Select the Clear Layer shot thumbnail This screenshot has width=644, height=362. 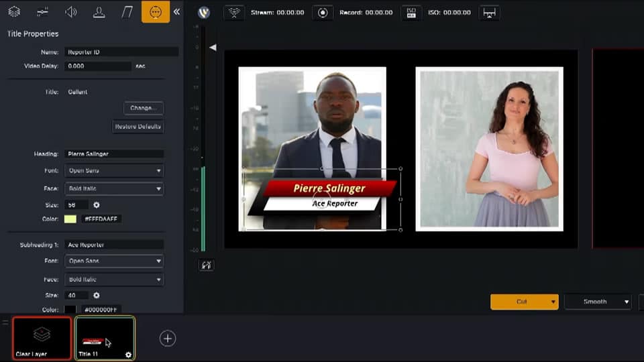(42, 337)
